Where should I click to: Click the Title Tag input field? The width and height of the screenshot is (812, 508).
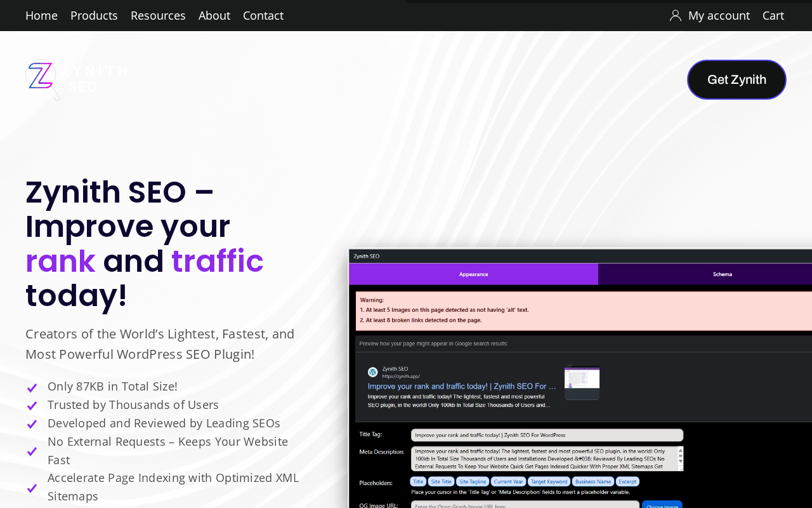(547, 435)
